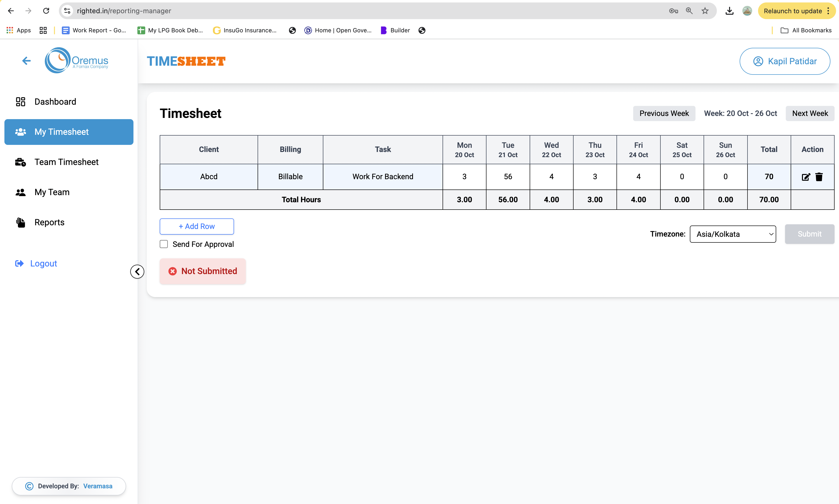Viewport: 839px width, 504px height.
Task: Click the Logout icon in sidebar
Action: 19,264
